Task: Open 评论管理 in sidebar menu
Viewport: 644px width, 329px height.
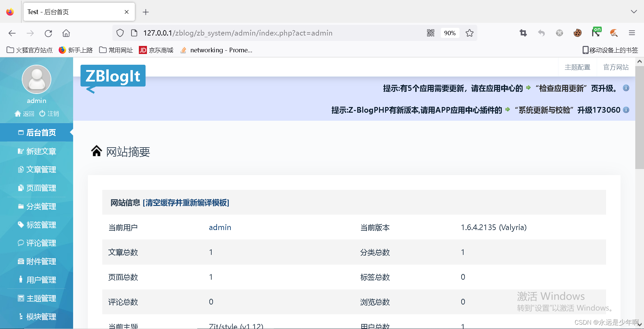Action: coord(37,243)
